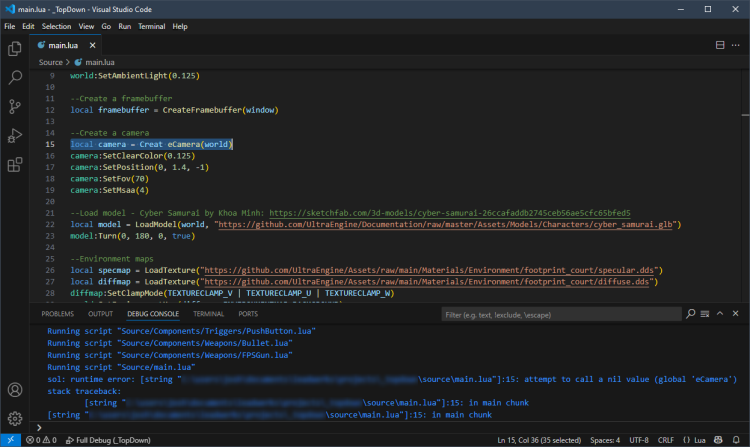The height and width of the screenshot is (447, 750).
Task: Close the bottom panel
Action: tap(735, 314)
